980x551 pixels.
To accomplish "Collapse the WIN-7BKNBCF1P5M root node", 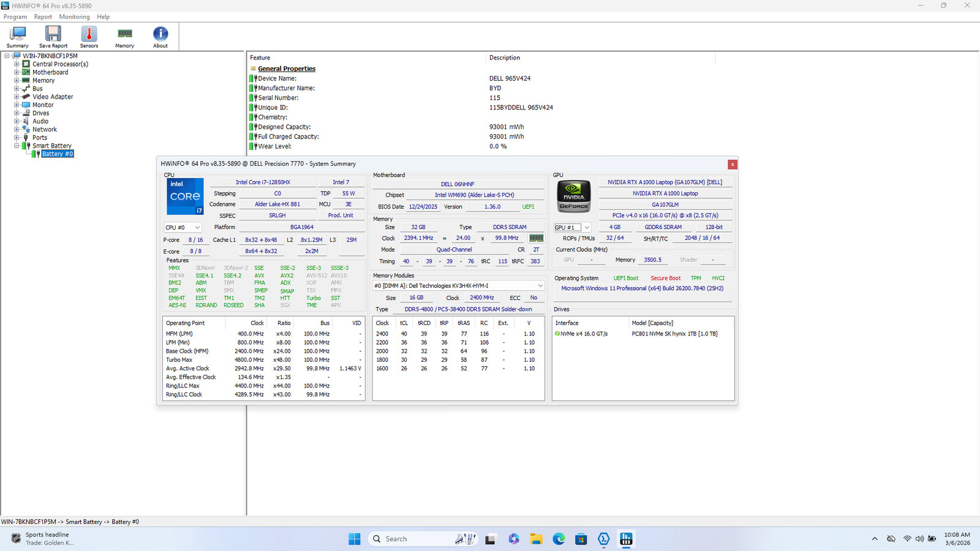I will [7, 56].
